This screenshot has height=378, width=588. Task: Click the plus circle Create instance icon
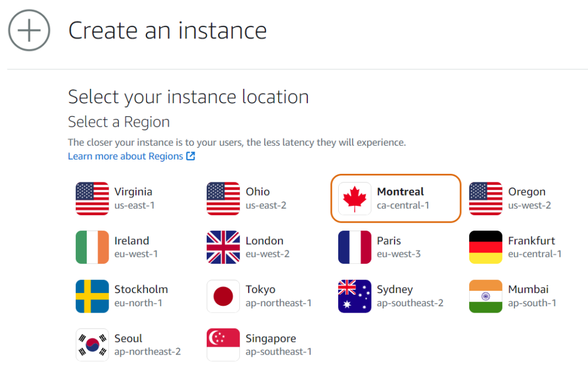[x=29, y=30]
